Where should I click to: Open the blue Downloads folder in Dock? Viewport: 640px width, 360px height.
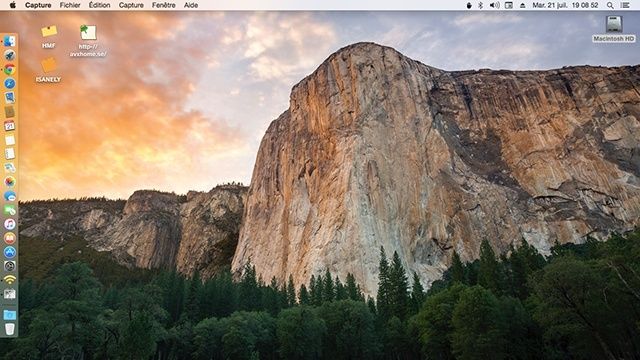[x=9, y=315]
